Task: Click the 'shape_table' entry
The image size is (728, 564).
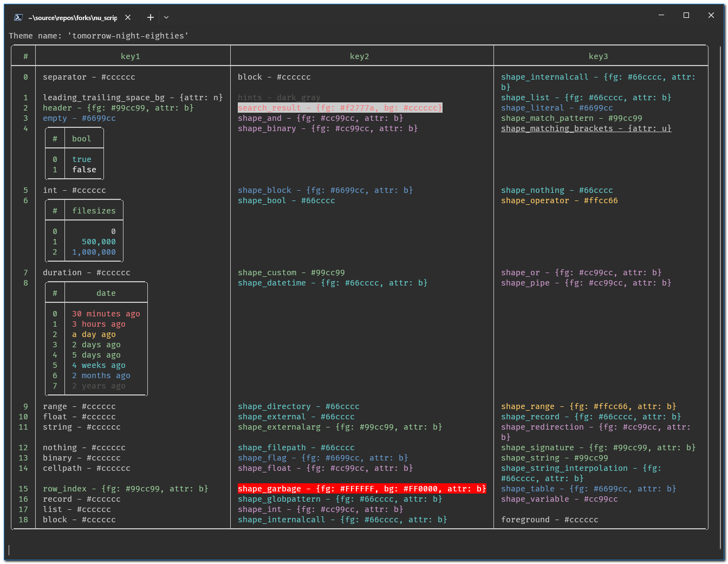Action: [589, 489]
